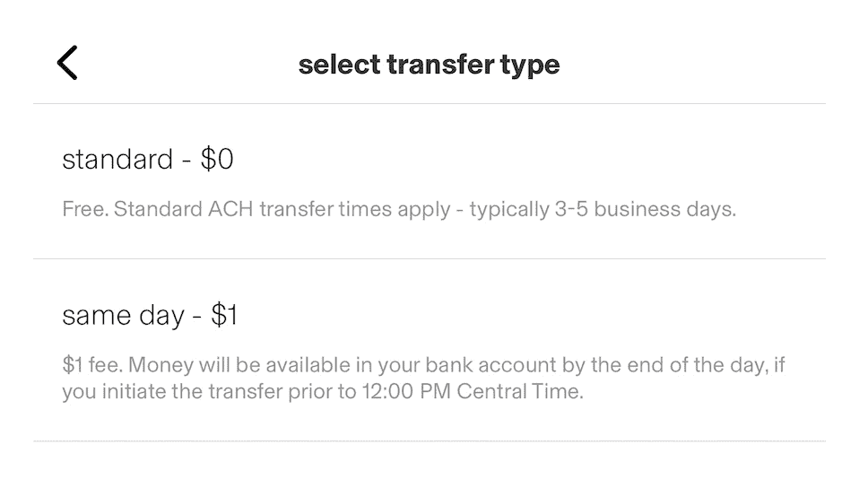The image size is (868, 497).
Task: Click the word "type" in header title
Action: click(x=533, y=65)
